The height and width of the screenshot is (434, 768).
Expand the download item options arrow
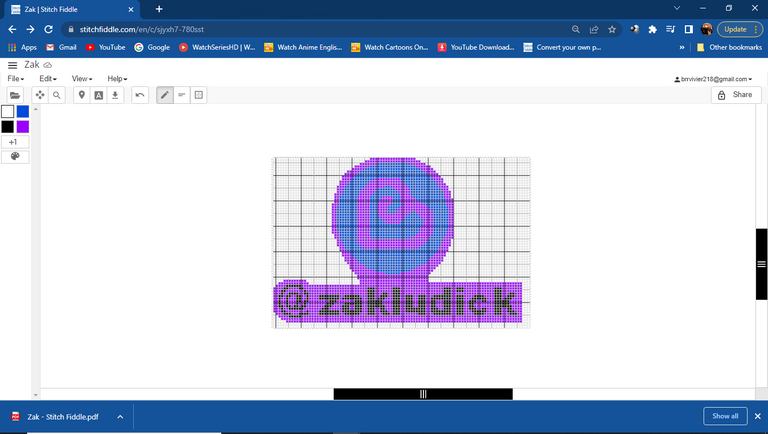click(x=120, y=417)
